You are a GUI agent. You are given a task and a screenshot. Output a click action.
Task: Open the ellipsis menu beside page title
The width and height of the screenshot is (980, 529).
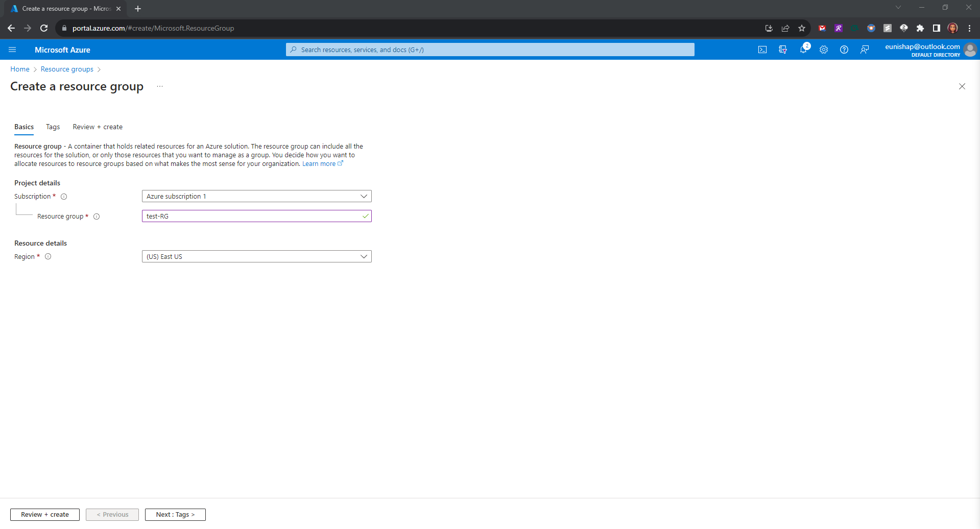point(160,87)
